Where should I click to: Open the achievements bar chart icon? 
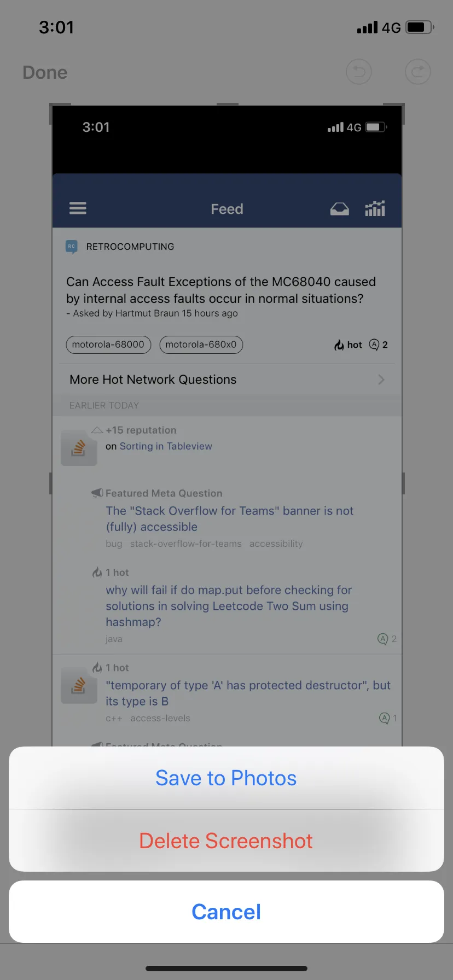[375, 208]
